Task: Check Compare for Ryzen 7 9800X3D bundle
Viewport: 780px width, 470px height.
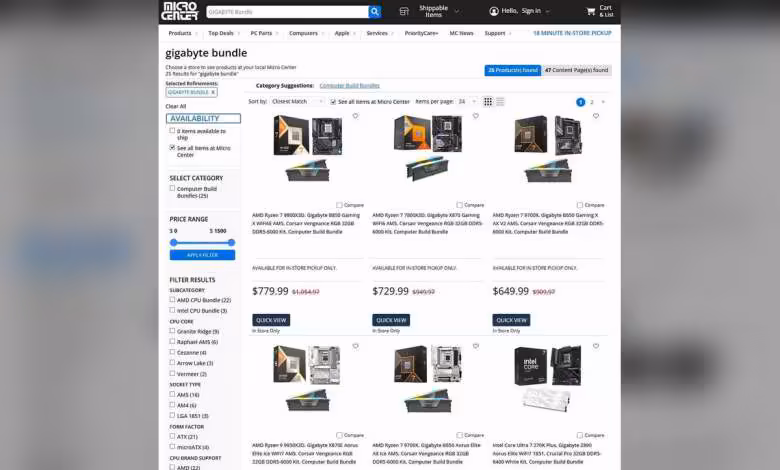Action: (339, 205)
